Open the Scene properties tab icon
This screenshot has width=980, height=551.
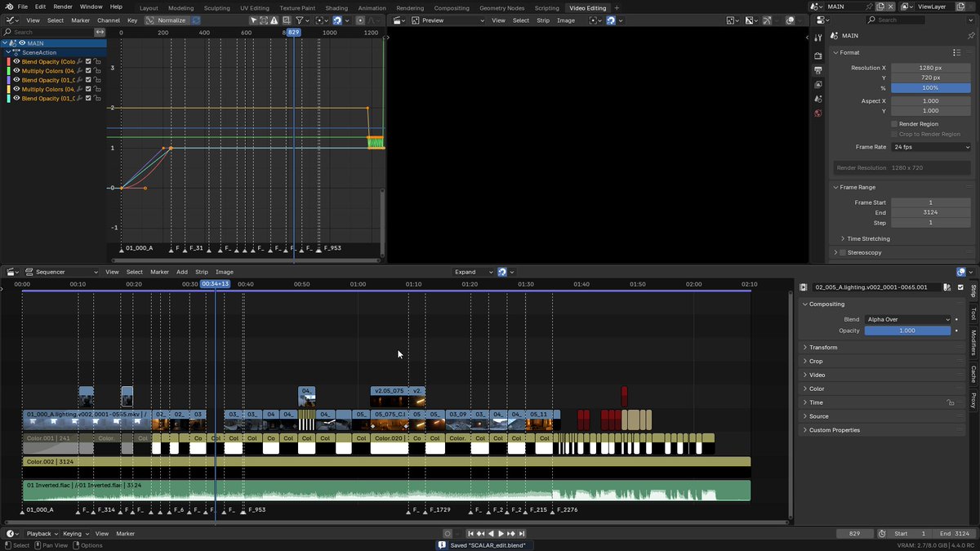pos(818,99)
